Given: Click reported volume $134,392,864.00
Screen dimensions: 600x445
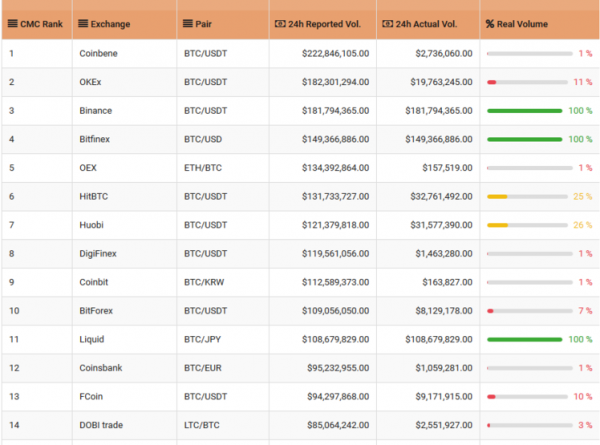Looking at the screenshot, I should point(336,168).
